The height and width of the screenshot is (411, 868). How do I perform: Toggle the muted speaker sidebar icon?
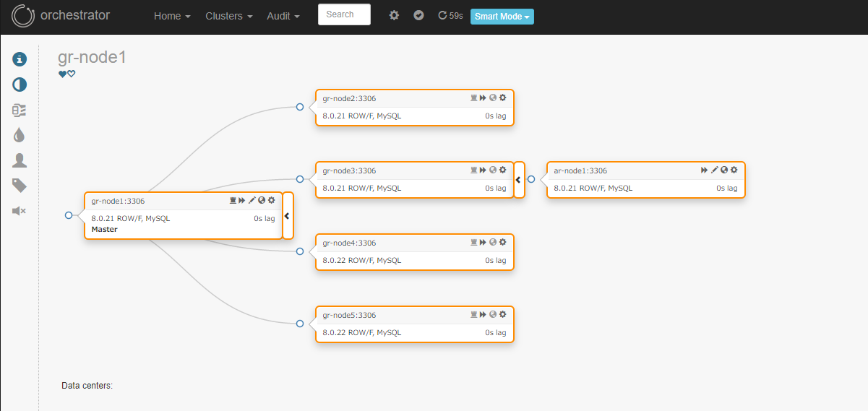coord(20,211)
